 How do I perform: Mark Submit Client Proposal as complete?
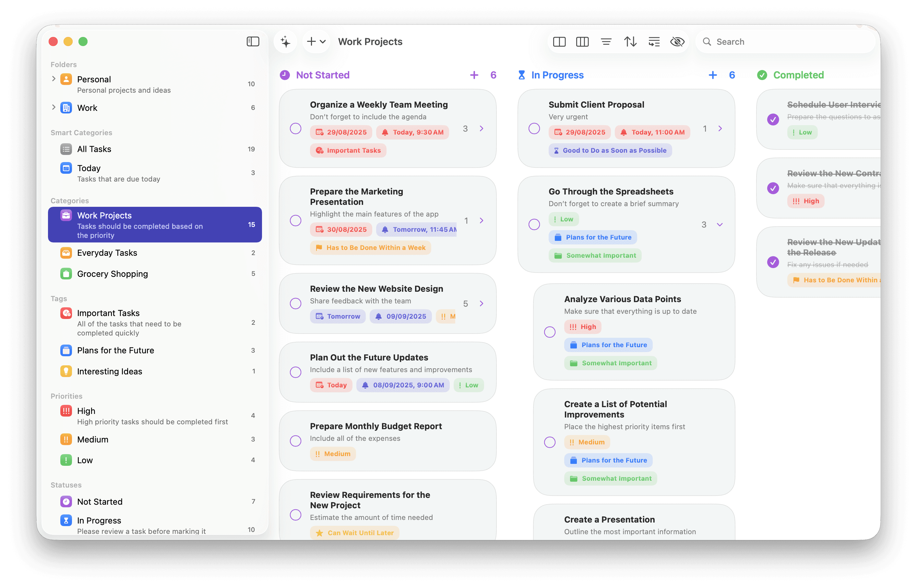coord(534,129)
